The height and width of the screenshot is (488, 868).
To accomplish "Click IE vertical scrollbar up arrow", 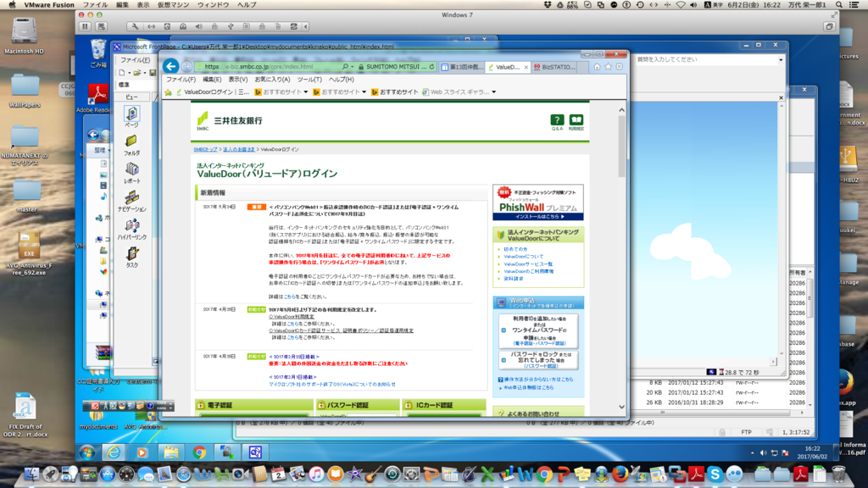I will 621,110.
